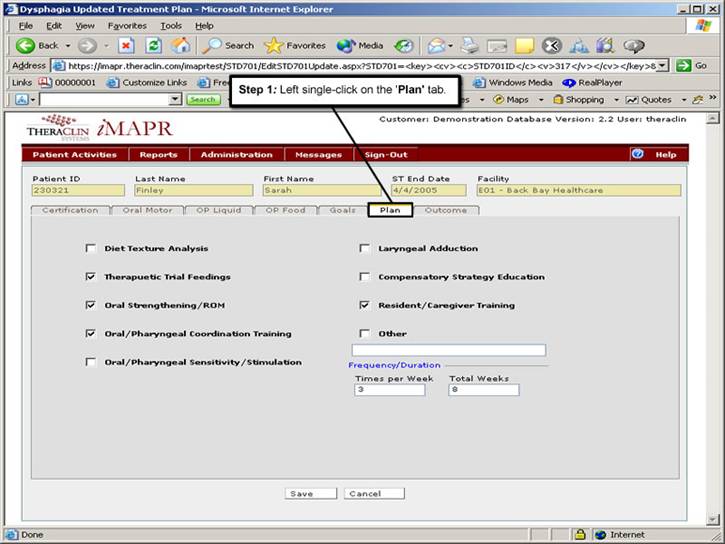The height and width of the screenshot is (544, 725).
Task: Expand the address bar URL dropdown
Action: [662, 66]
